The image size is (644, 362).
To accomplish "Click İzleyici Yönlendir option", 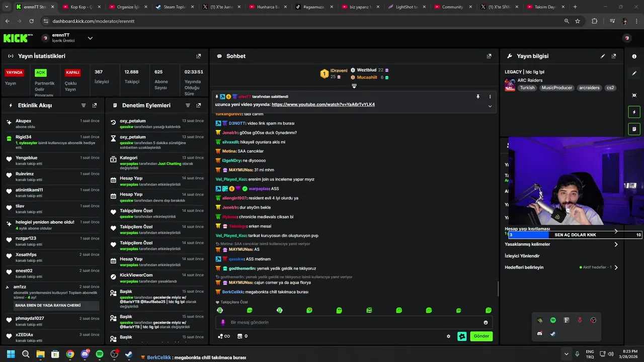I will (522, 256).
